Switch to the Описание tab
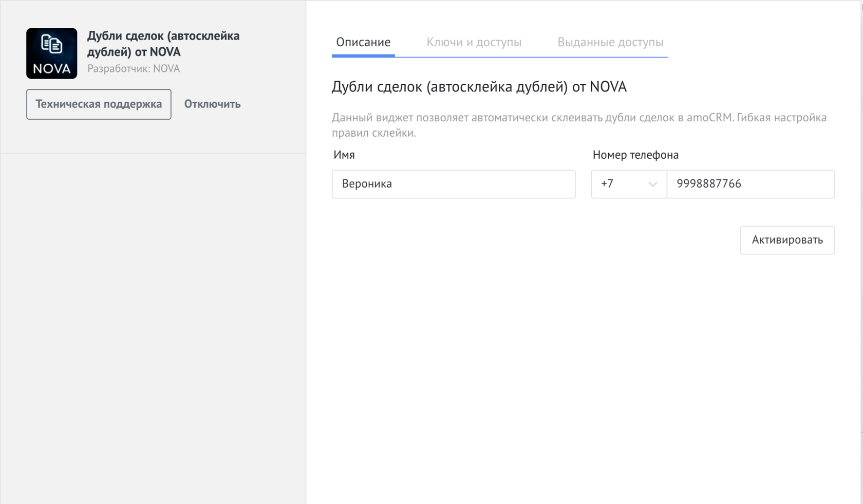This screenshot has height=504, width=863. click(x=363, y=42)
